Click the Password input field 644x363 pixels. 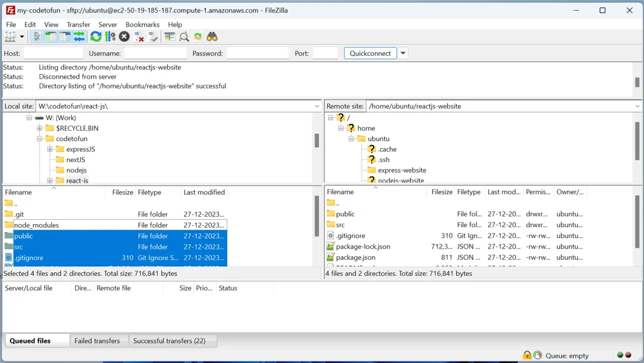[258, 53]
